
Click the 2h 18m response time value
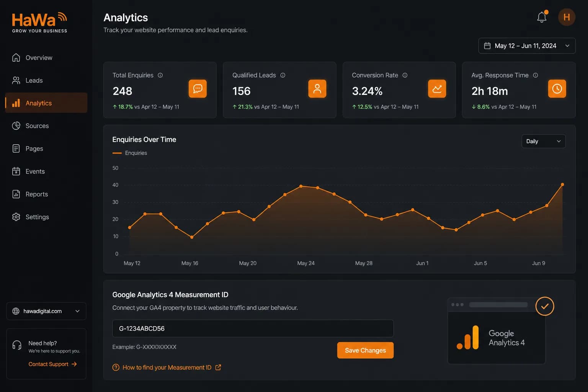490,91
